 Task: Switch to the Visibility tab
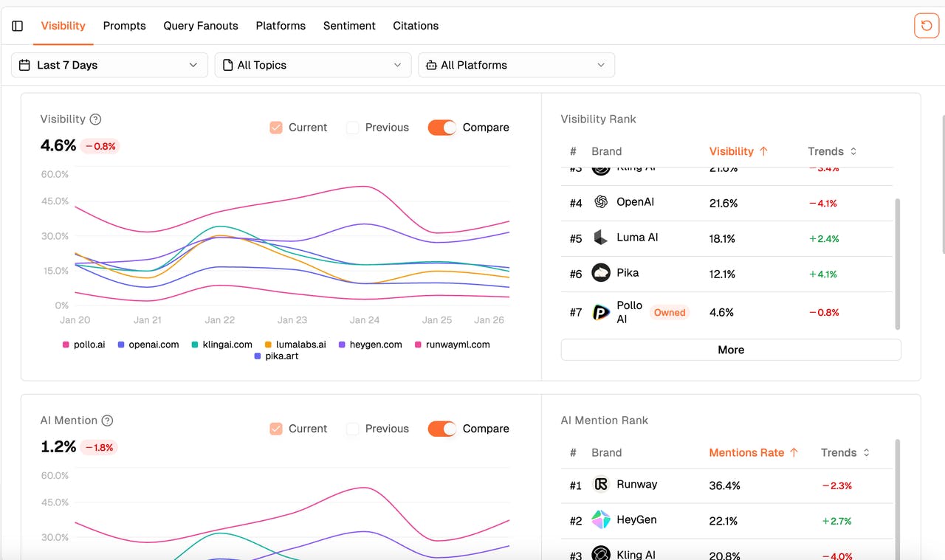tap(63, 26)
